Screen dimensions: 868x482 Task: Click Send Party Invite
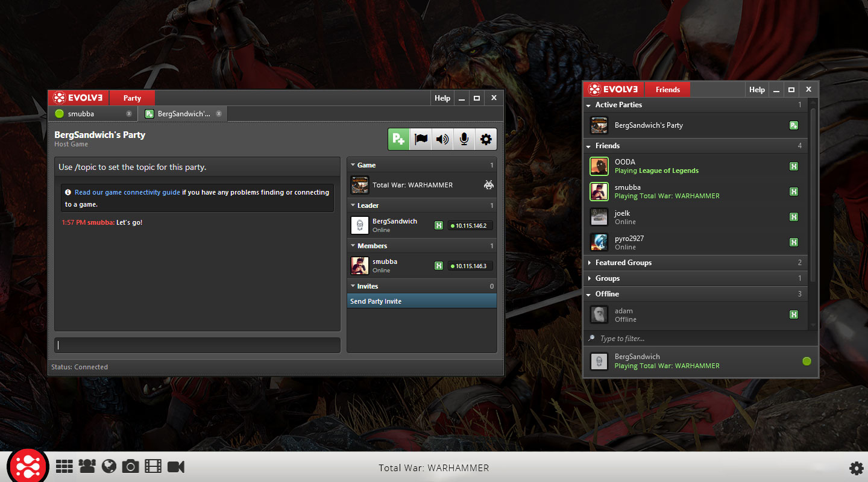click(x=422, y=301)
